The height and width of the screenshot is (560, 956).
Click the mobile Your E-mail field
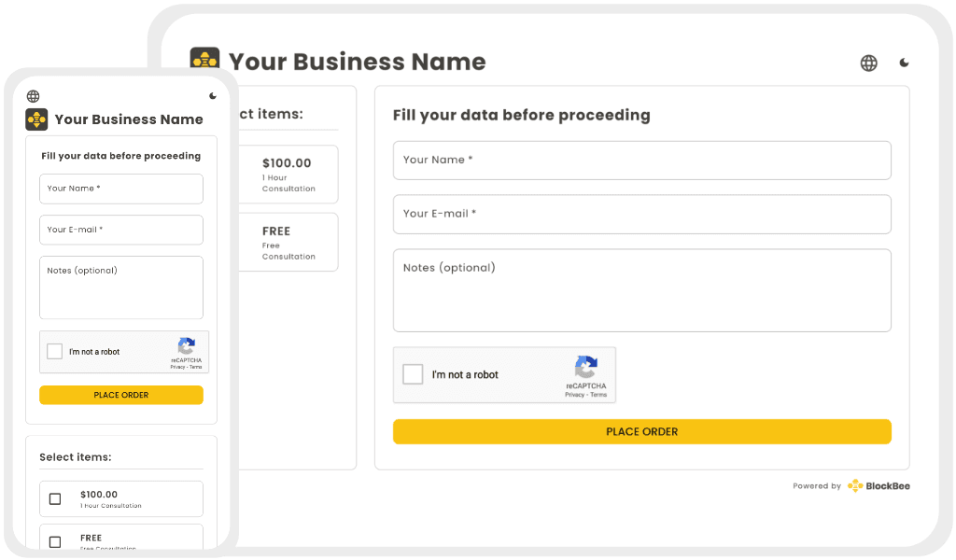click(x=121, y=230)
